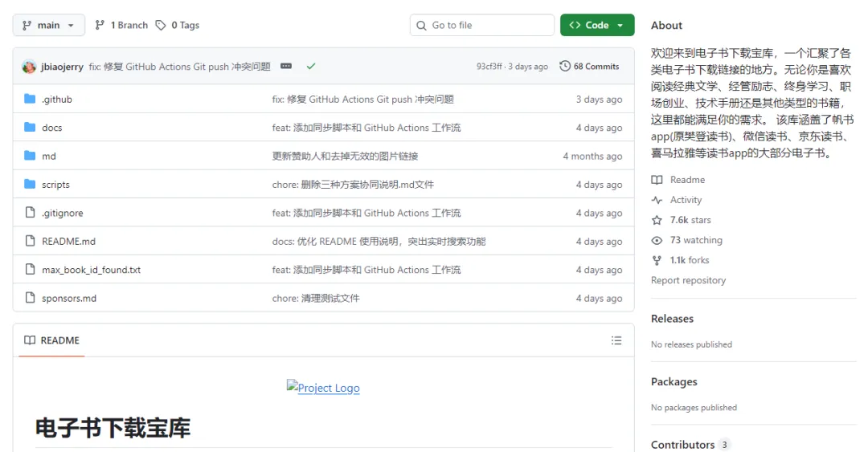868x452 pixels.
Task: Click the magnifier icon in Go to file
Action: pyautogui.click(x=421, y=26)
